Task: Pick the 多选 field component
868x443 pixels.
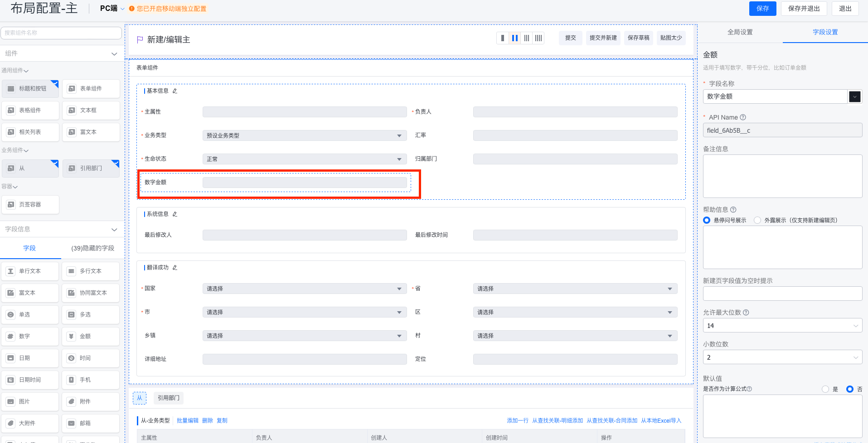Action: (x=91, y=315)
